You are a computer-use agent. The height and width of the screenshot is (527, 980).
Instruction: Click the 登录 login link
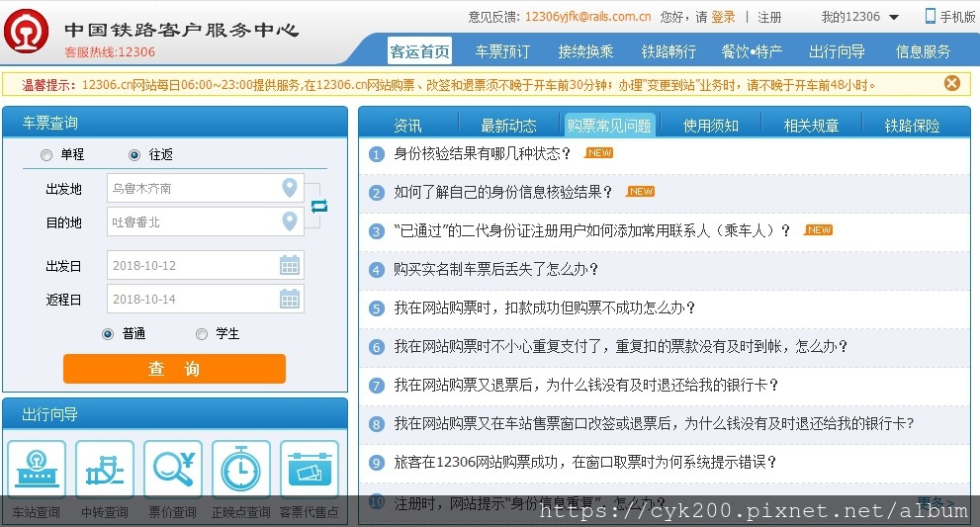(x=723, y=17)
